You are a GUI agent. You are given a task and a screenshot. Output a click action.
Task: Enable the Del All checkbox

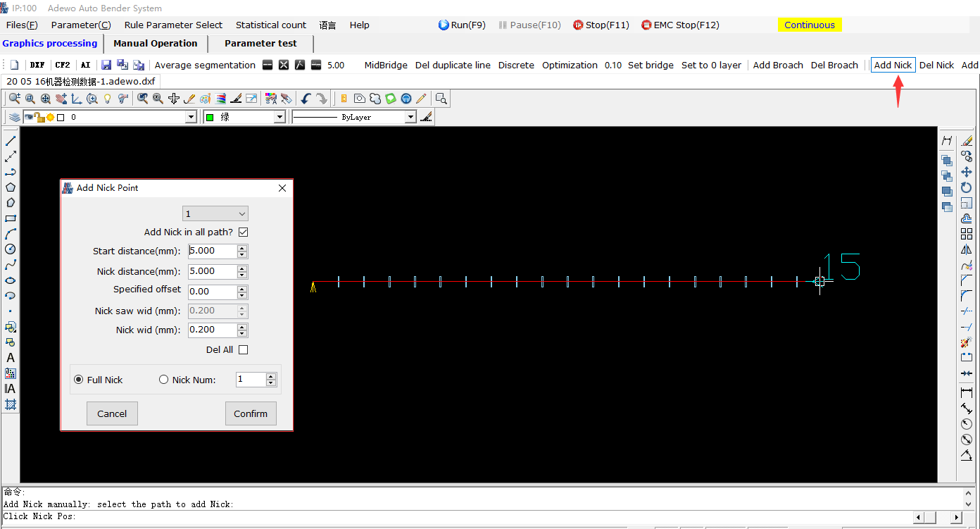coord(244,349)
